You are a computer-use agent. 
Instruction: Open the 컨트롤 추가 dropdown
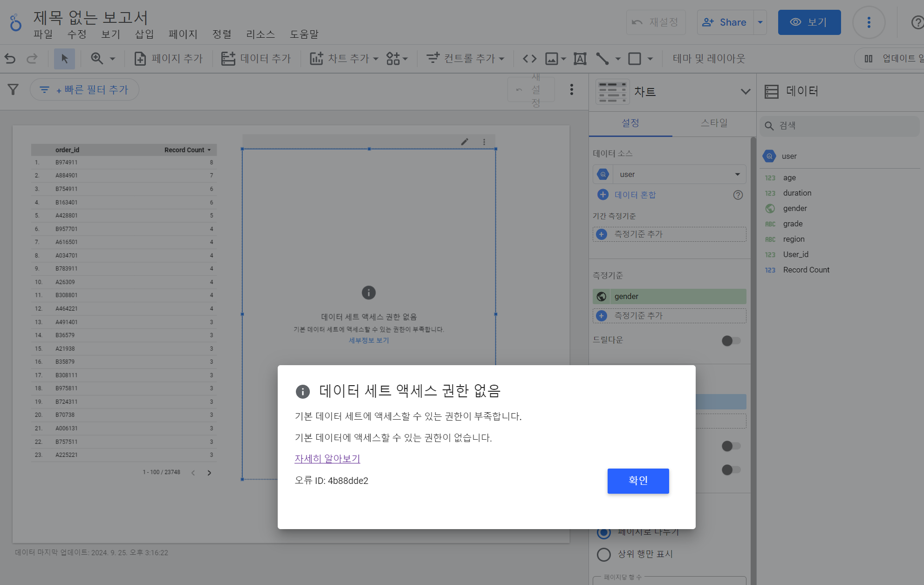tap(465, 59)
